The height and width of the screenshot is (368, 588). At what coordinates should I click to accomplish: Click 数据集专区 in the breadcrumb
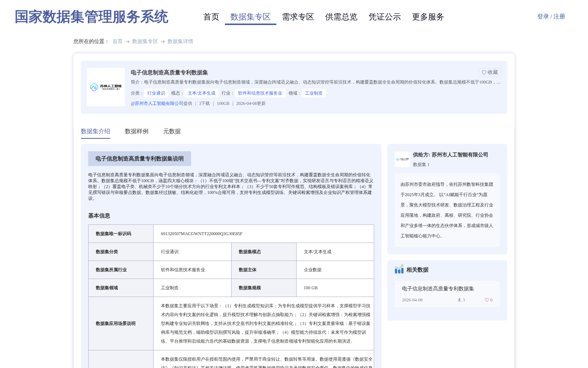145,42
